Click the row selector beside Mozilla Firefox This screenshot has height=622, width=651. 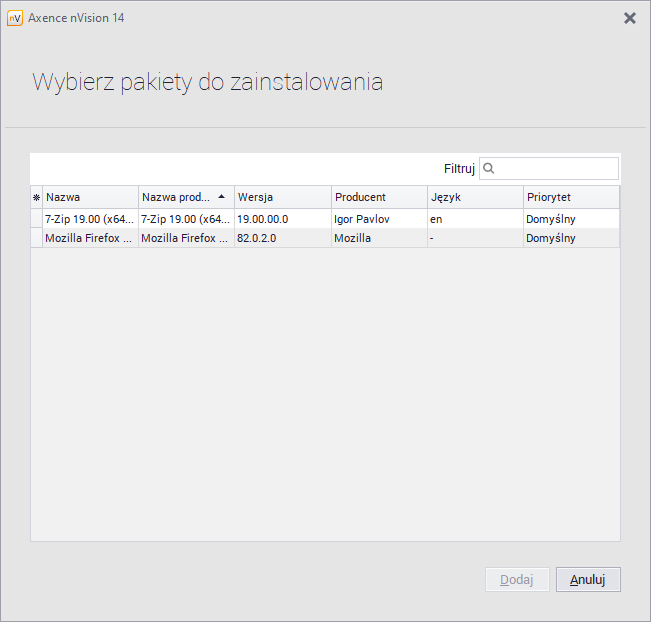[x=36, y=239]
